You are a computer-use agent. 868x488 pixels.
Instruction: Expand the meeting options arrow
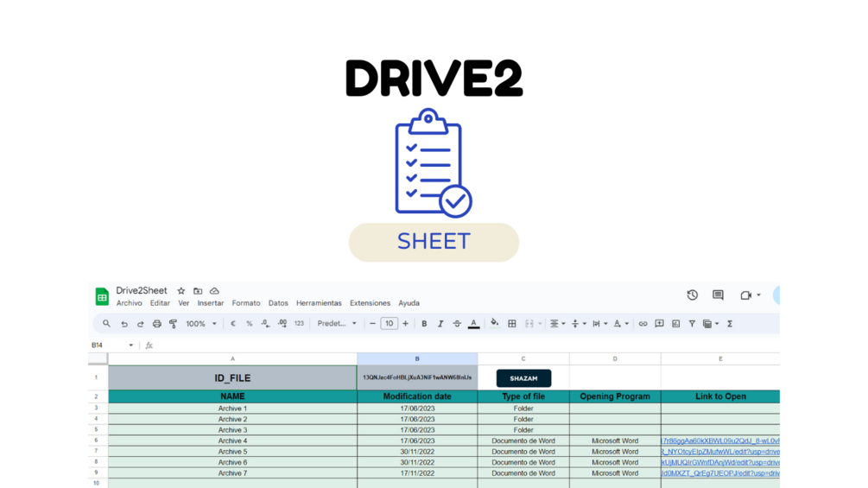coord(759,295)
